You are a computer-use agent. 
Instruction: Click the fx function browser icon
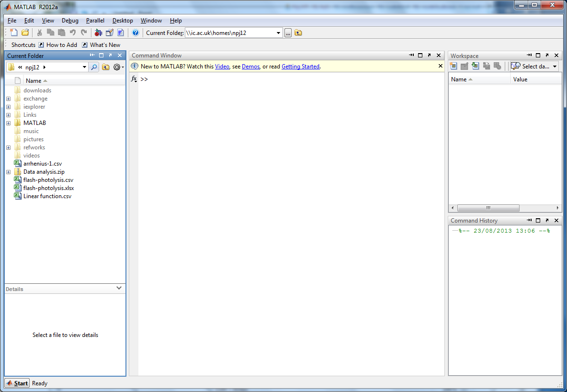[x=134, y=79]
